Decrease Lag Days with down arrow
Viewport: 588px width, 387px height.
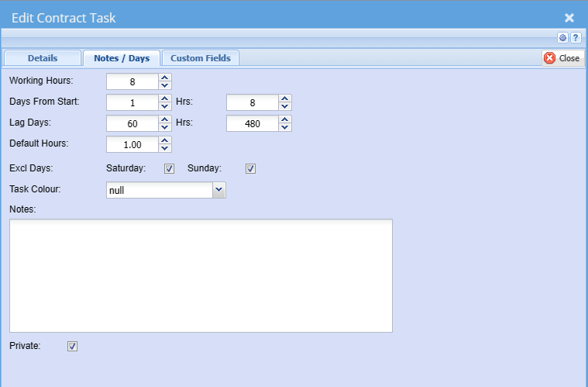165,128
